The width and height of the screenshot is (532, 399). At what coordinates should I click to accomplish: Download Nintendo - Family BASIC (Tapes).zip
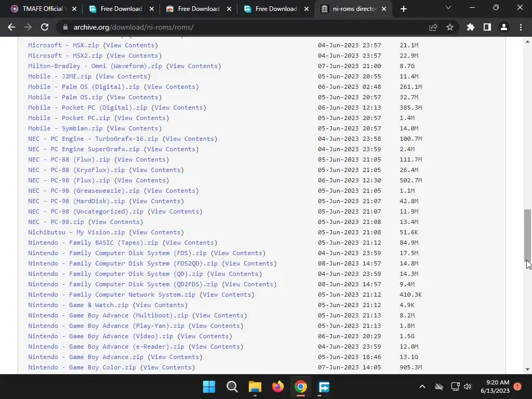93,243
